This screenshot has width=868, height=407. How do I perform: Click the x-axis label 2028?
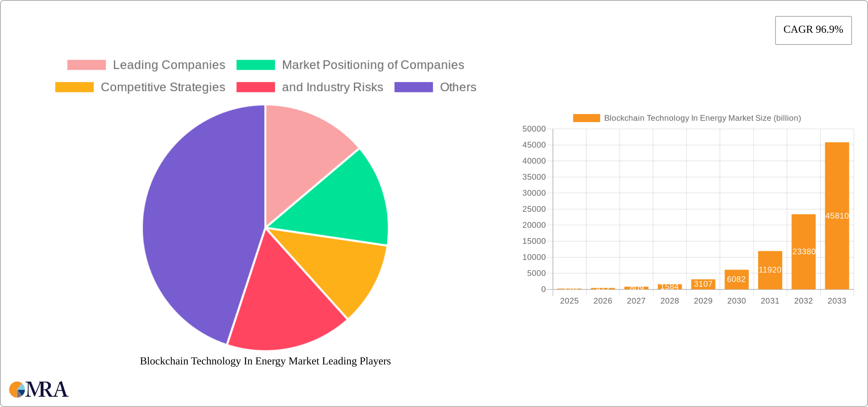coord(670,301)
